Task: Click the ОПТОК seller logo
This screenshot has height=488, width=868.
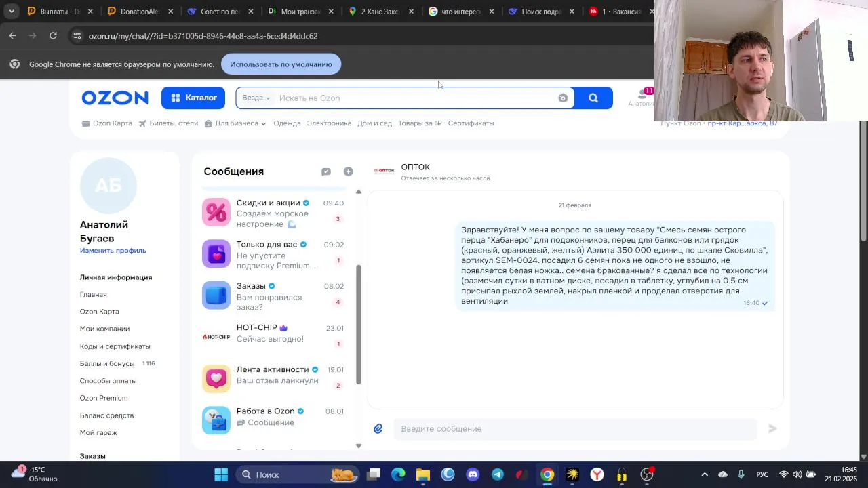Action: (384, 171)
